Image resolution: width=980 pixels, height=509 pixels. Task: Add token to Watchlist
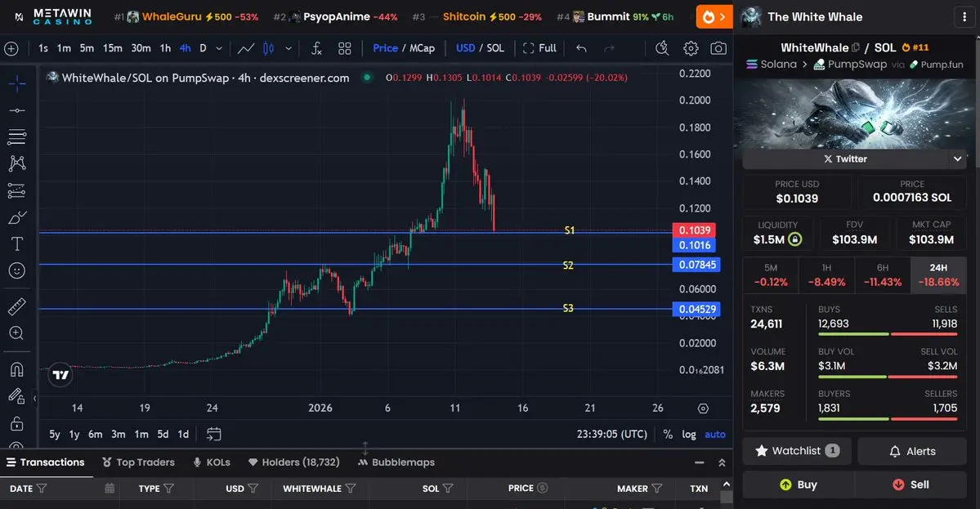(797, 451)
